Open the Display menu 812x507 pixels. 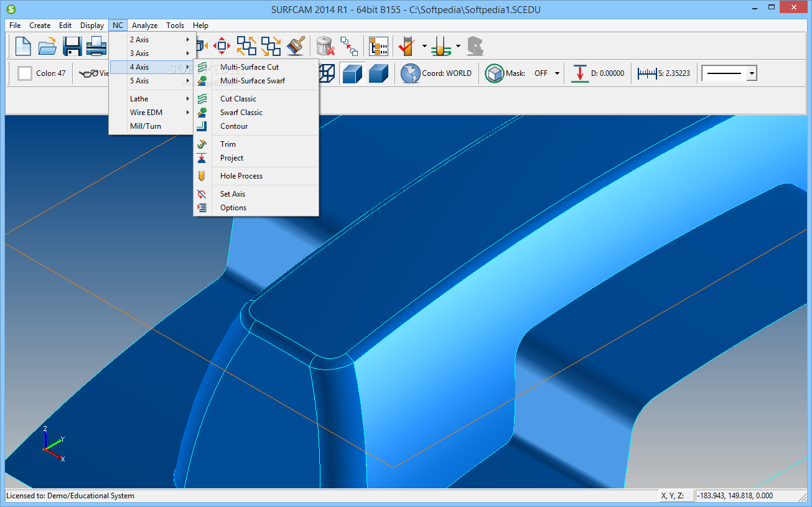[x=92, y=26]
